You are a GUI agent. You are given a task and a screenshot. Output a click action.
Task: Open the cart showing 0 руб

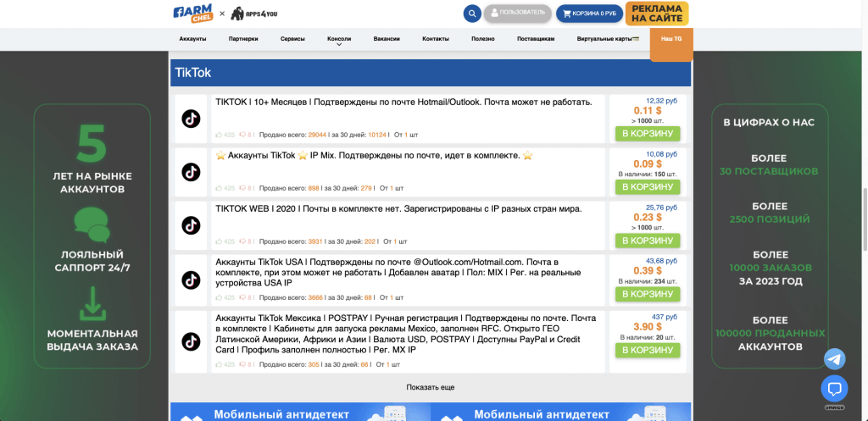(x=589, y=14)
